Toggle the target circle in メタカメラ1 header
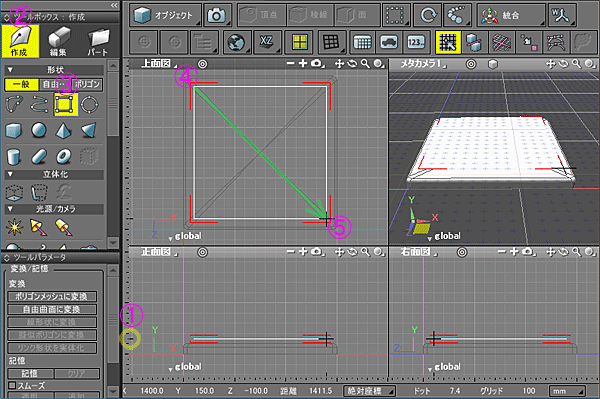The height and width of the screenshot is (399, 600). pyautogui.click(x=471, y=64)
